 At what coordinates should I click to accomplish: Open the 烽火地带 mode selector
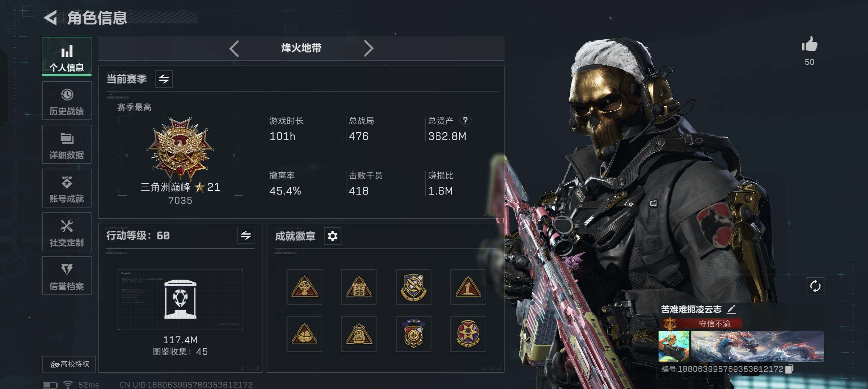point(301,48)
